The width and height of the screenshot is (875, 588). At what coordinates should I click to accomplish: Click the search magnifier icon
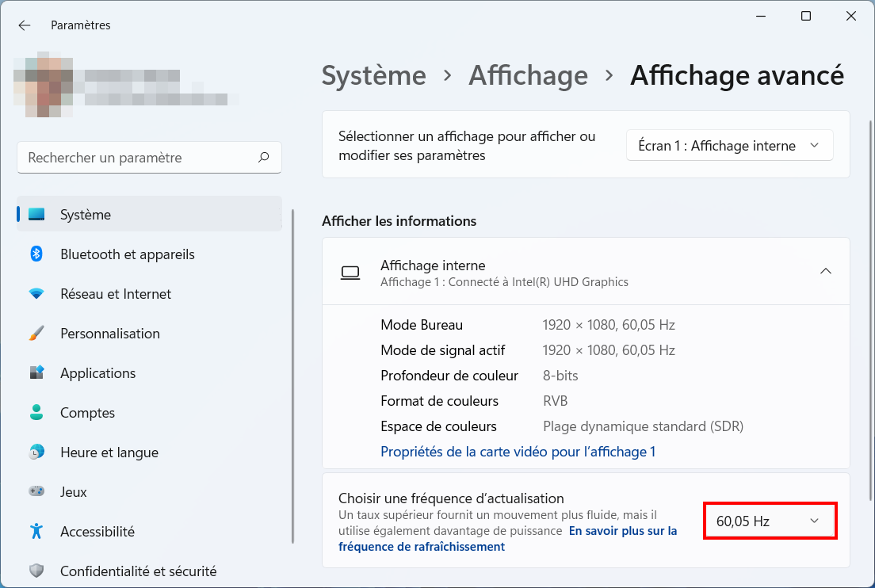[263, 158]
